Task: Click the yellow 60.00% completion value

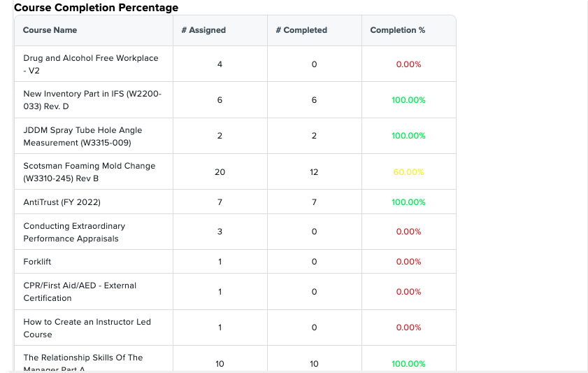Action: coord(408,172)
